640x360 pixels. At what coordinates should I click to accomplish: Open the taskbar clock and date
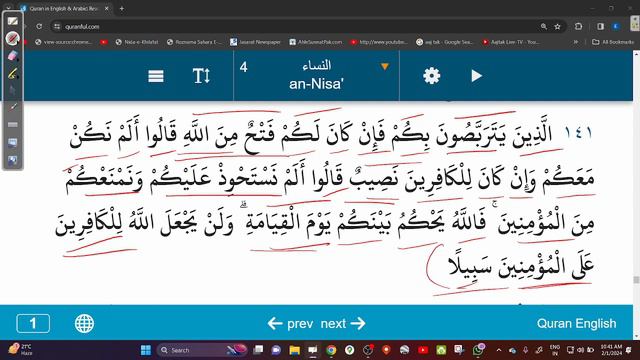tap(611, 350)
